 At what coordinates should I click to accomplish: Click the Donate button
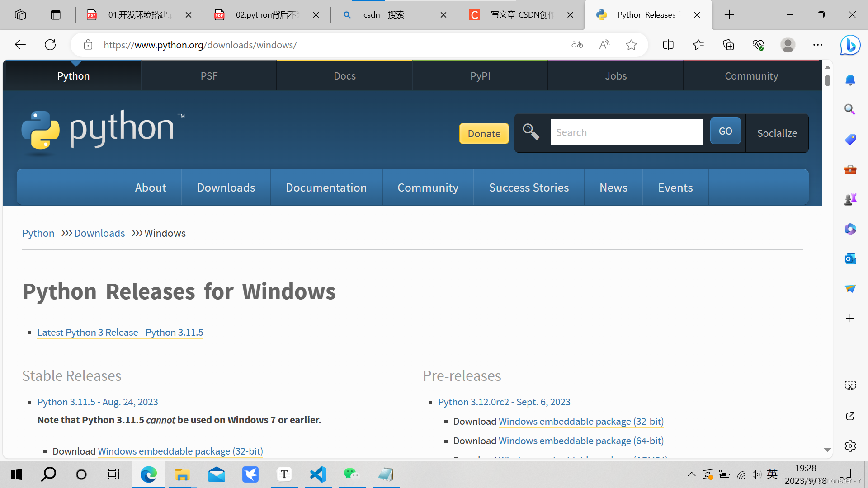484,134
